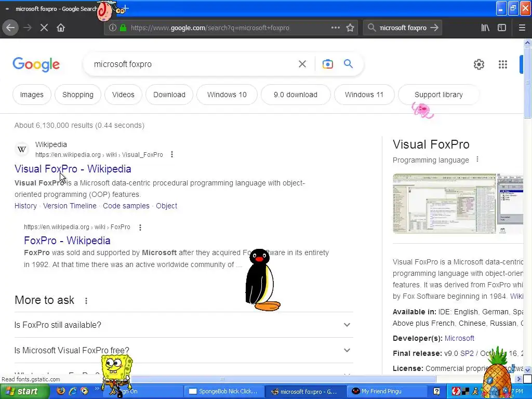532x399 pixels.
Task: Run search with Google magnifier icon
Action: (348, 64)
